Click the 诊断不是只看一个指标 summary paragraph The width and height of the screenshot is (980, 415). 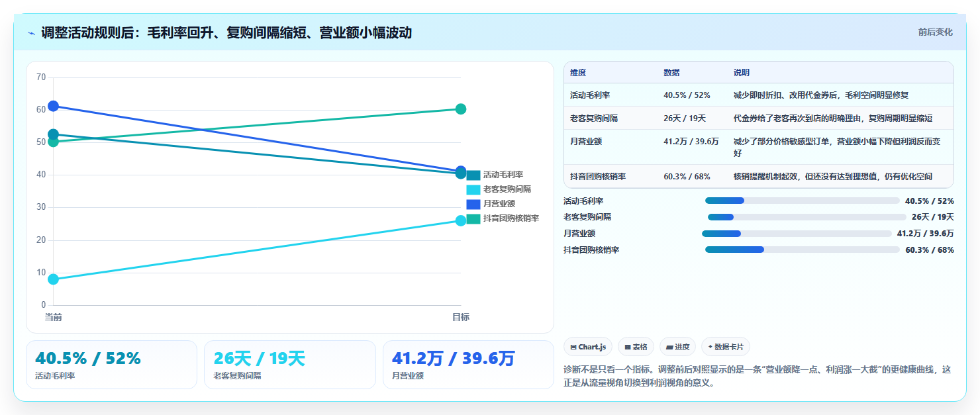757,376
